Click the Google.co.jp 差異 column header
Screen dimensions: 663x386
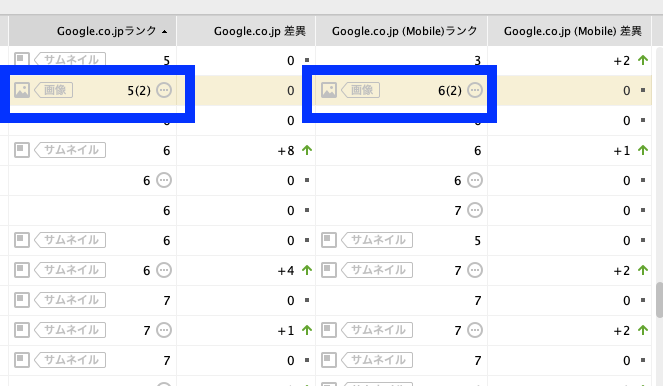[260, 31]
